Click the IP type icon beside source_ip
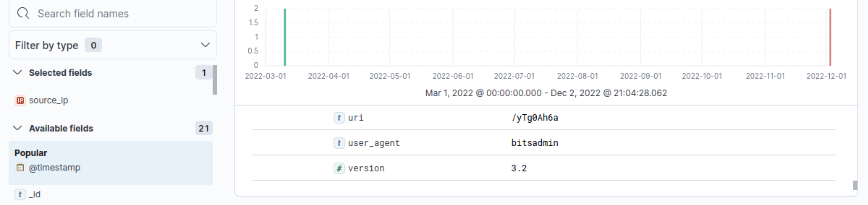Screen dimensions: 868x205 20,100
